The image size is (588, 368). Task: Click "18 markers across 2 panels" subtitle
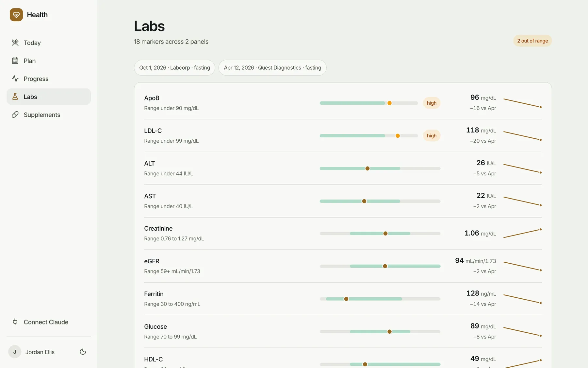coord(171,42)
